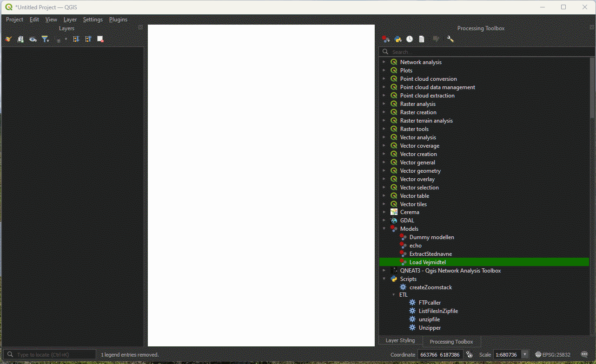Switch to the Processing Toolbox tab
The height and width of the screenshot is (364, 596).
coord(451,342)
